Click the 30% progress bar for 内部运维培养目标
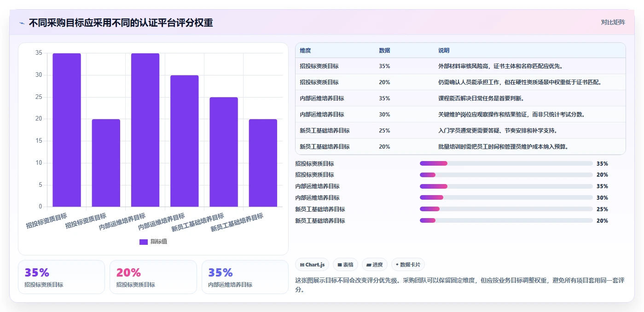Screen dimensions: 644x312 click(x=506, y=198)
